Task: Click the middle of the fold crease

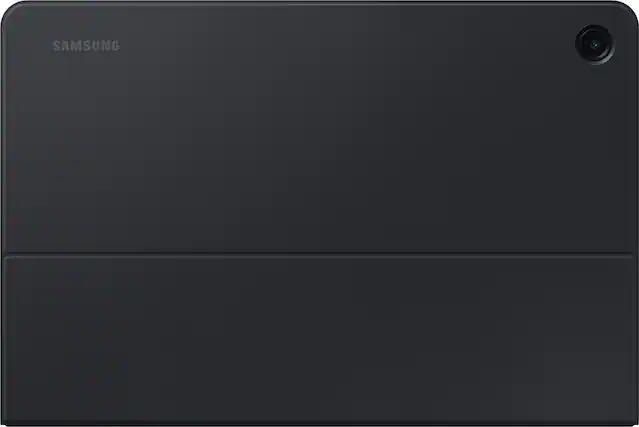Action: [318, 255]
